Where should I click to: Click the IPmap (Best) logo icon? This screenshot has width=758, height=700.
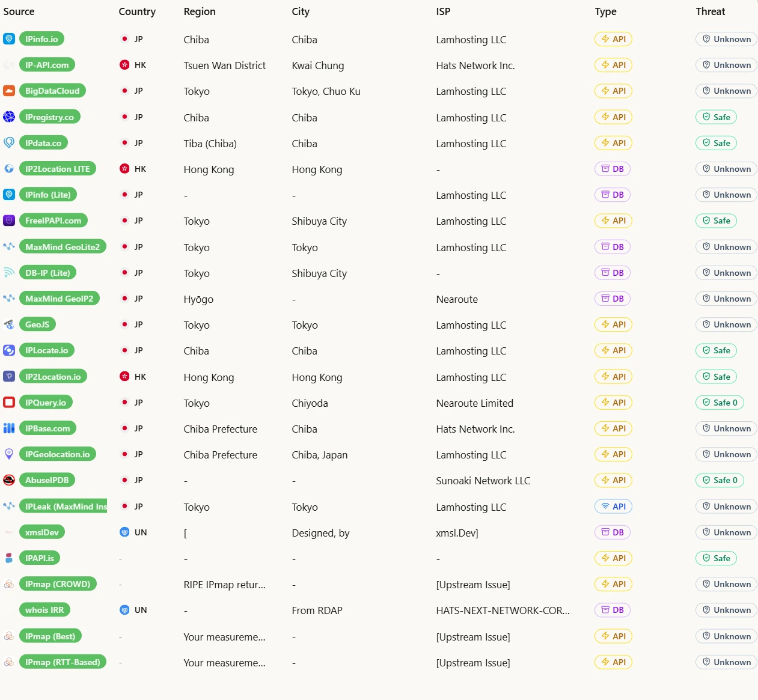tap(9, 636)
